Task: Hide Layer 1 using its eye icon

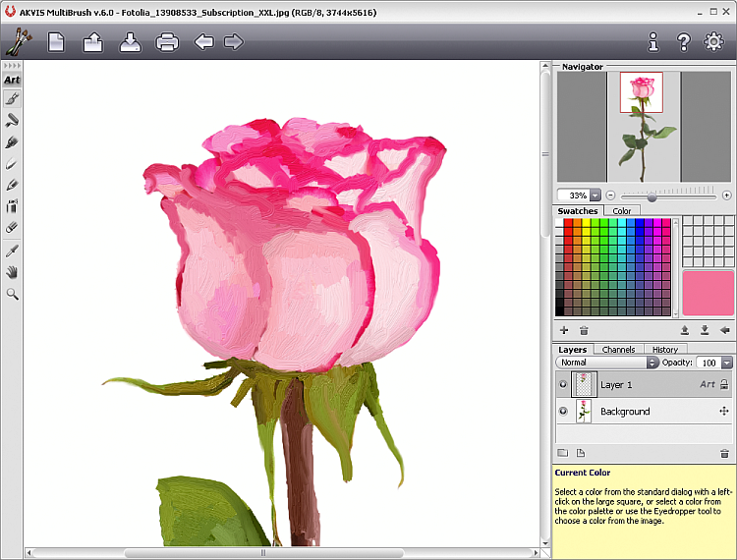Action: (x=563, y=385)
